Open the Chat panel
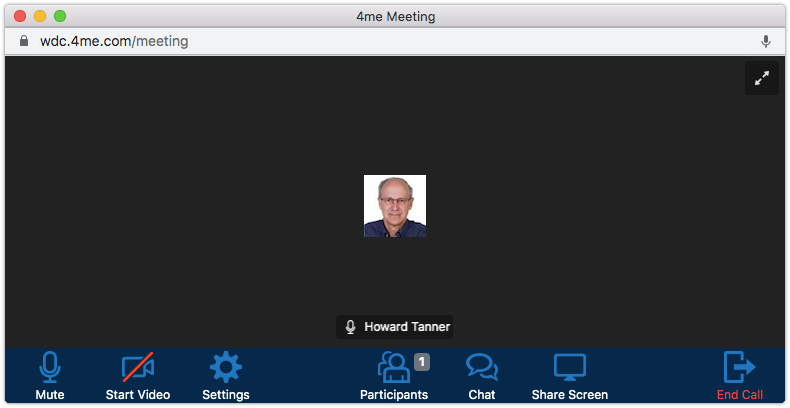 coord(482,376)
